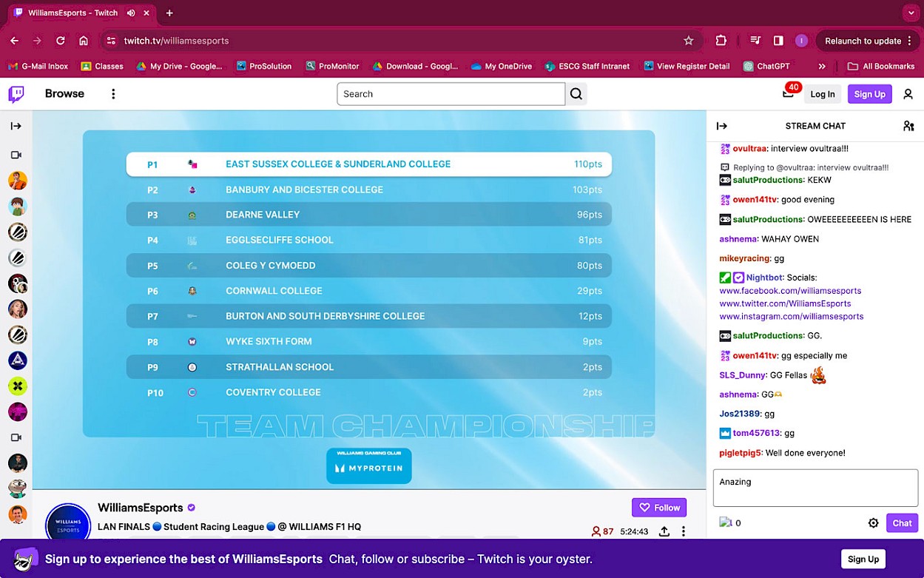The height and width of the screenshot is (578, 924).
Task: Show more bookmarks overflow chevron
Action: click(x=822, y=66)
